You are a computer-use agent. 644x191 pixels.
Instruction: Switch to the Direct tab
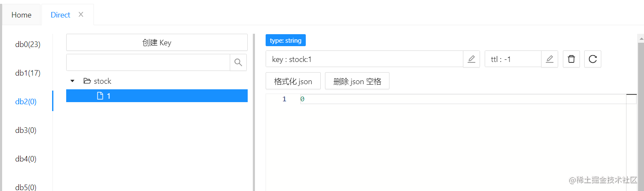60,15
